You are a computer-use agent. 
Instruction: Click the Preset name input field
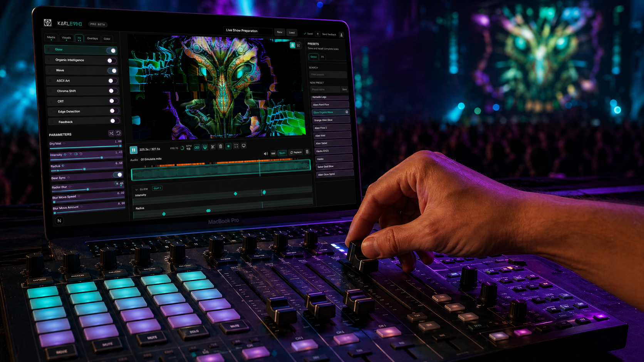(325, 90)
